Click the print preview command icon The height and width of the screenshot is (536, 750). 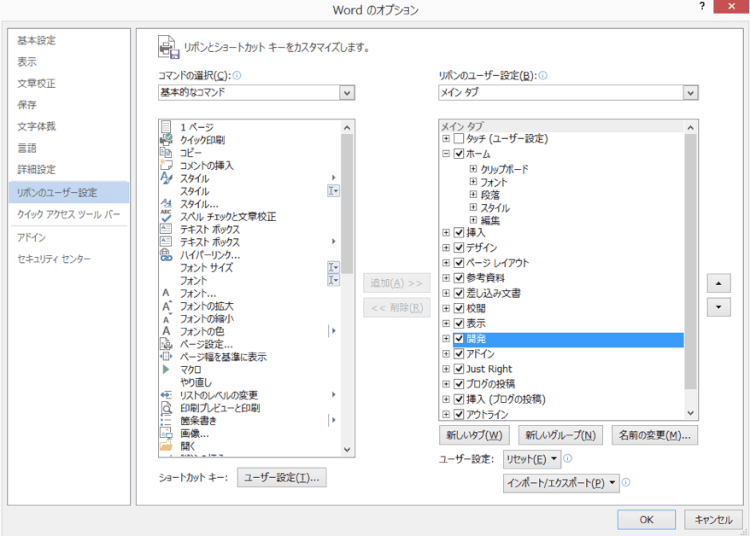166,407
